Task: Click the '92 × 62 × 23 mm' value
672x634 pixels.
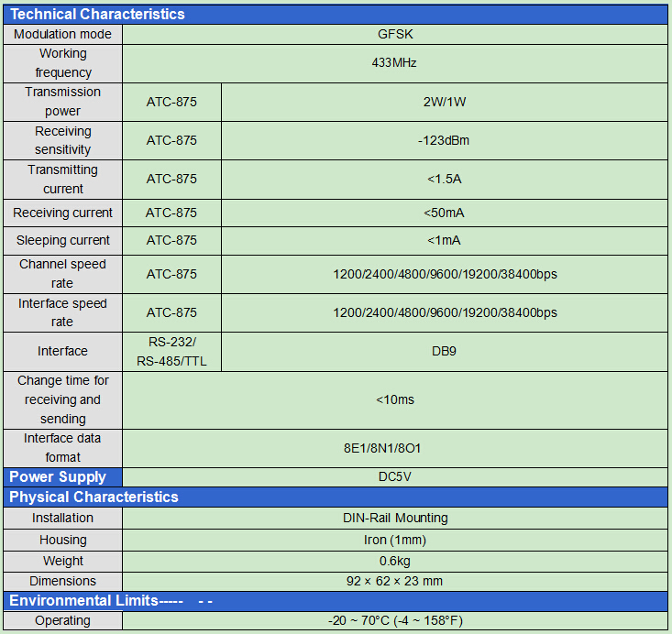Action: [x=395, y=581]
